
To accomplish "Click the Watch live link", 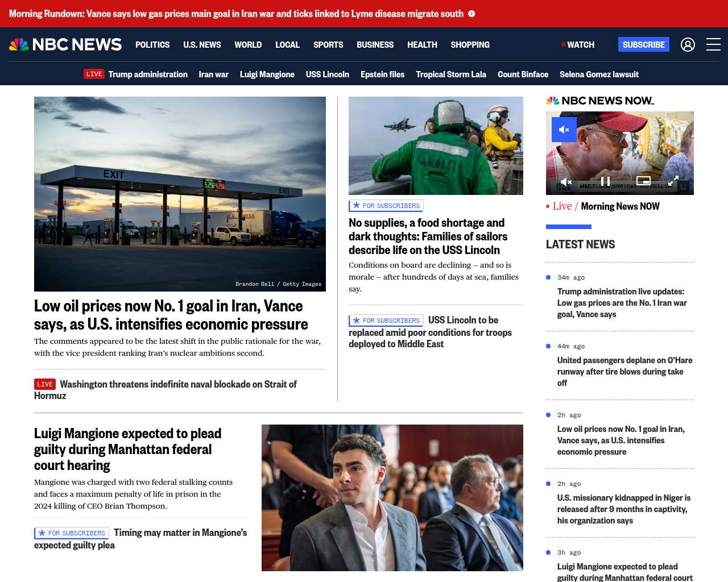I will [x=578, y=44].
